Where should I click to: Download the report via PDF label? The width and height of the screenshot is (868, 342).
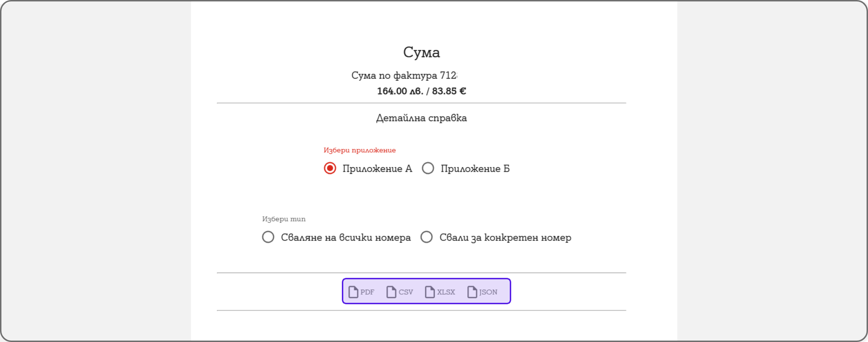click(367, 292)
